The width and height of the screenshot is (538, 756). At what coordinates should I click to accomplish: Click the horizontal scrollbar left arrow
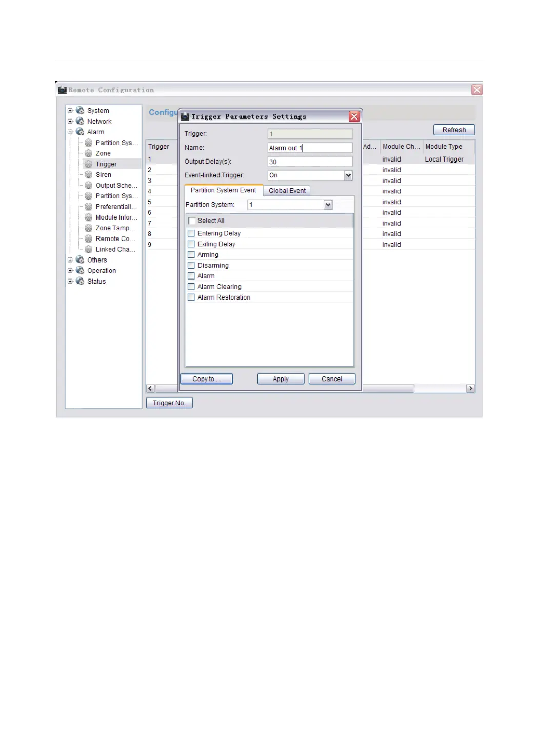tap(151, 389)
